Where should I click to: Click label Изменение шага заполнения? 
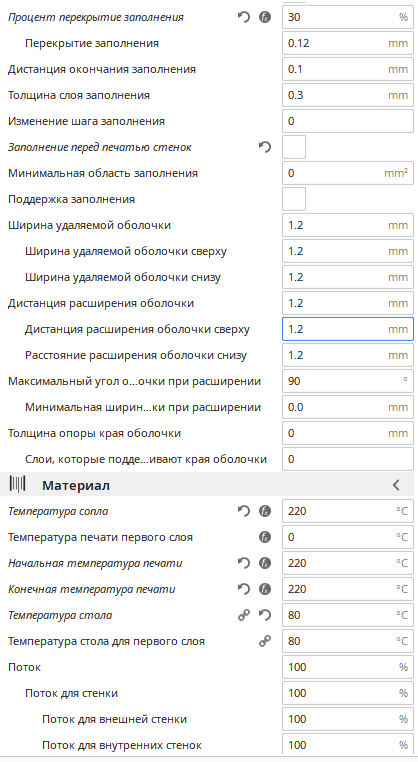(86, 121)
